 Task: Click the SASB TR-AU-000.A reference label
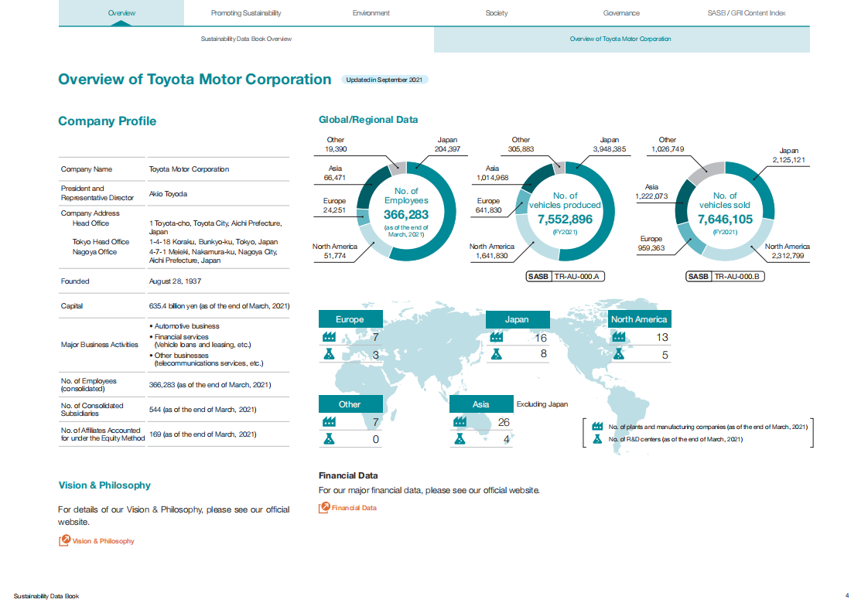point(565,276)
